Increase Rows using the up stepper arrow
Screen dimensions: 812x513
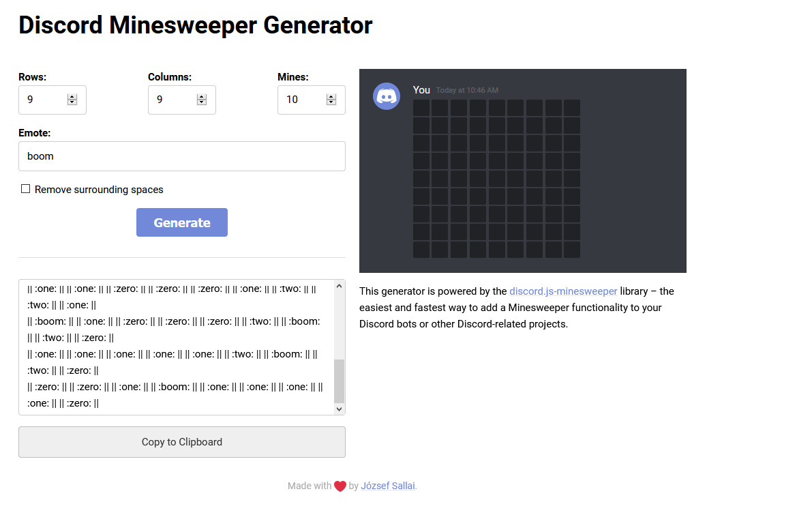point(72,96)
